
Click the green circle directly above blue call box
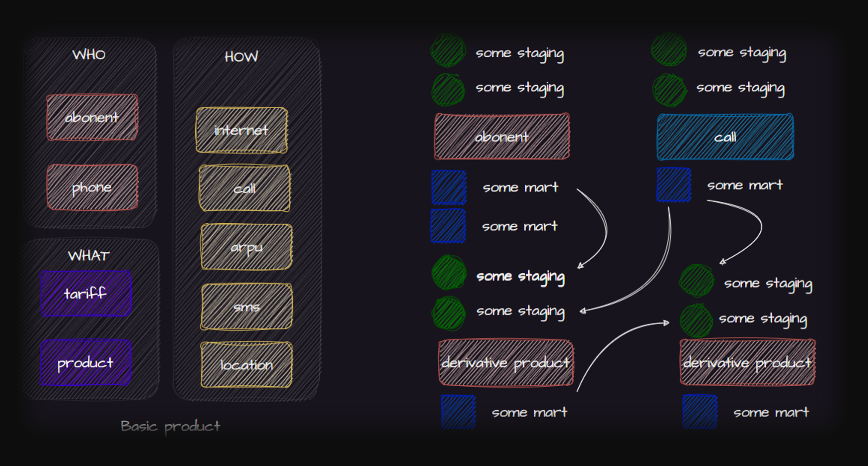(x=669, y=90)
